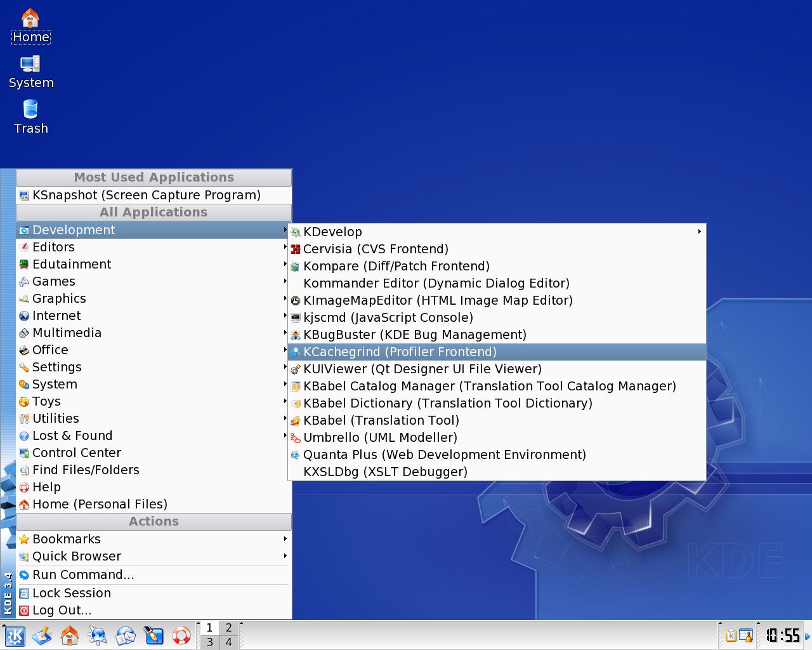Launch Cervisia (CVS Frontend)
The height and width of the screenshot is (650, 812).
497,249
